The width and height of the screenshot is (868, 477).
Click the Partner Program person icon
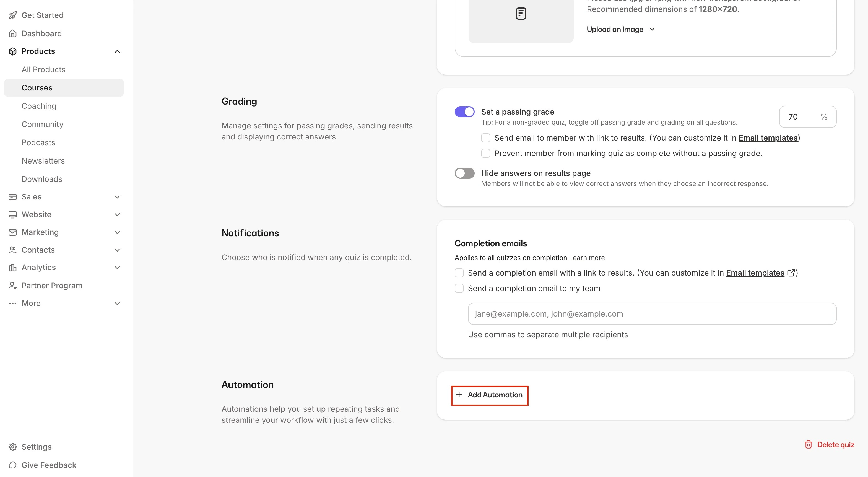12,286
